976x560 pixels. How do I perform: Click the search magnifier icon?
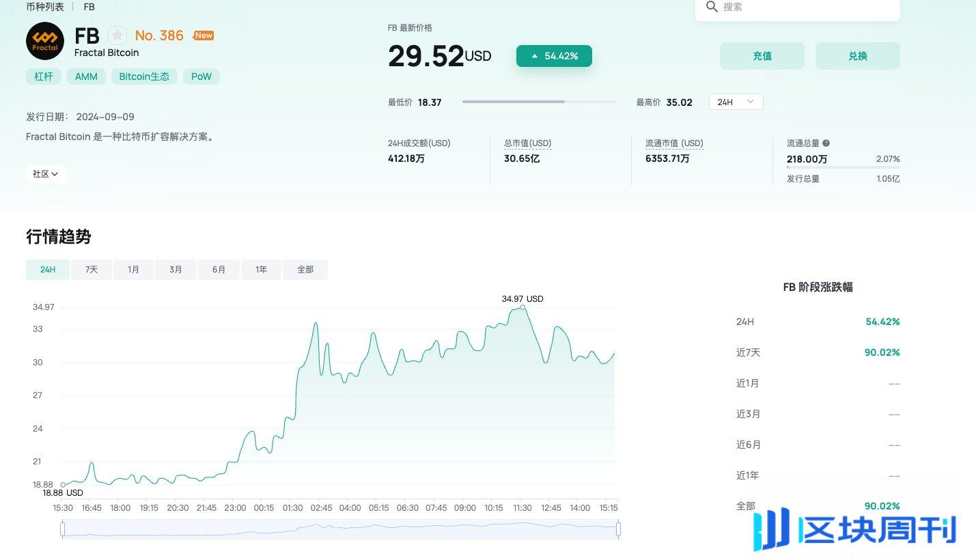click(x=712, y=7)
